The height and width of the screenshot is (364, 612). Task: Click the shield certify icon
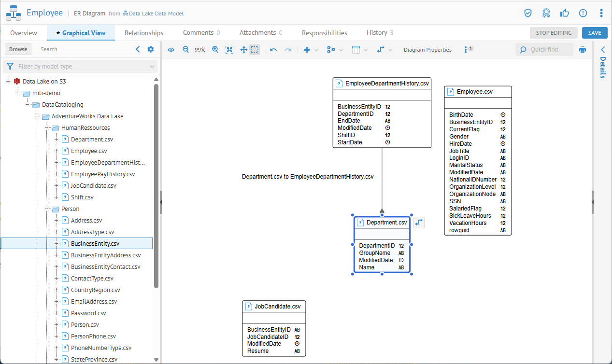[x=528, y=13]
